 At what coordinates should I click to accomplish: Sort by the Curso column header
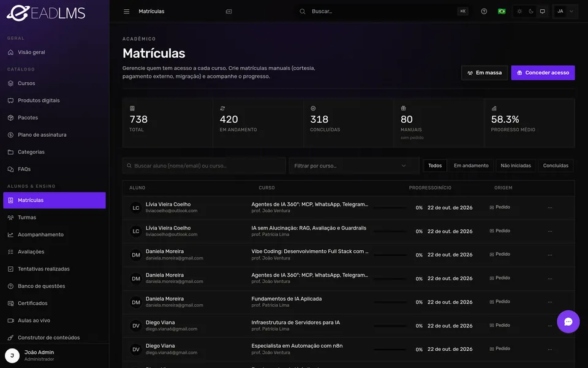266,188
